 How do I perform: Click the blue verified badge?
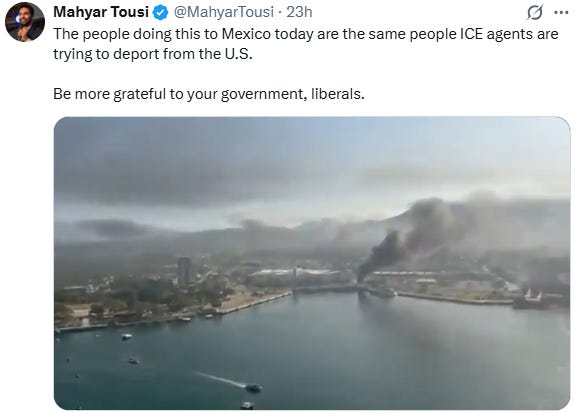click(160, 13)
